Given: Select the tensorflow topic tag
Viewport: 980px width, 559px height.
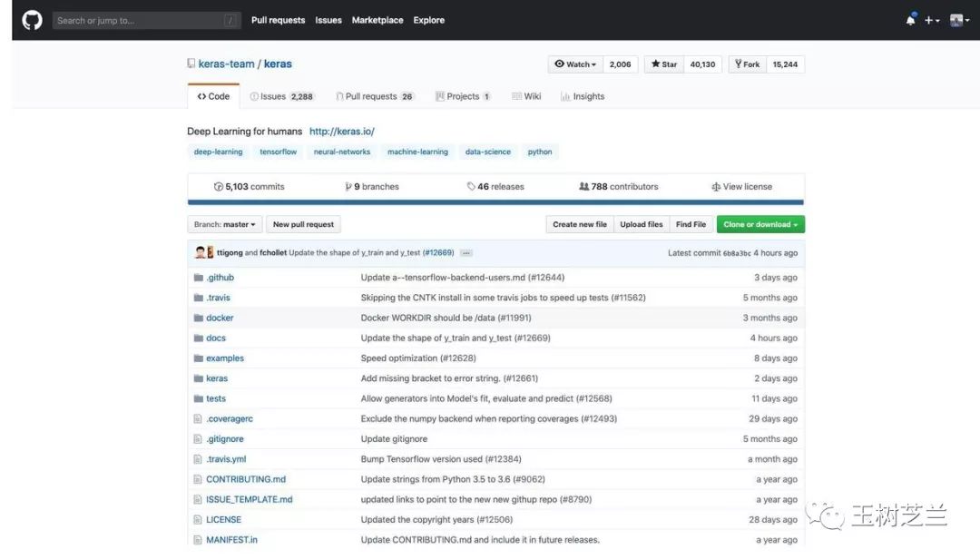Looking at the screenshot, I should (279, 152).
